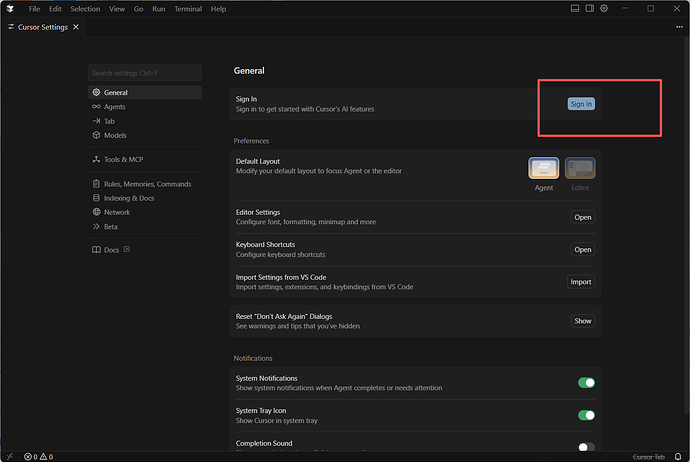Click Show for Don't Ask Again dialogs
The width and height of the screenshot is (690, 462).
tap(583, 321)
